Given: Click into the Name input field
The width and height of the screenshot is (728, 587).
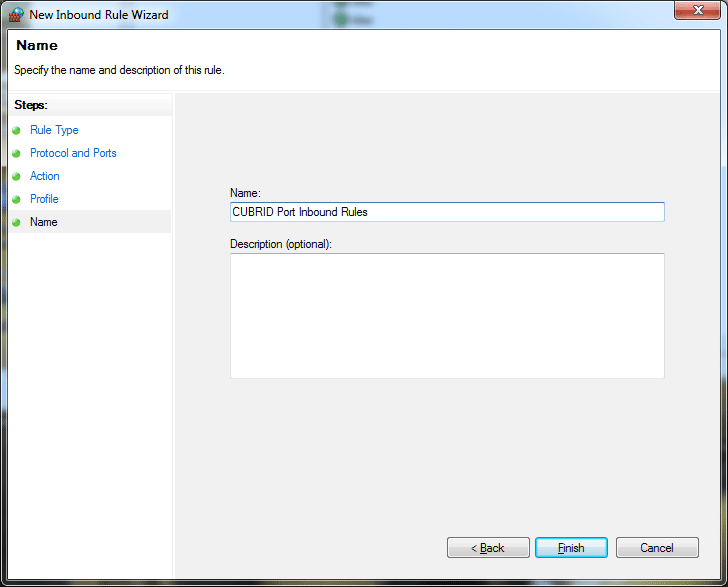Looking at the screenshot, I should (447, 212).
